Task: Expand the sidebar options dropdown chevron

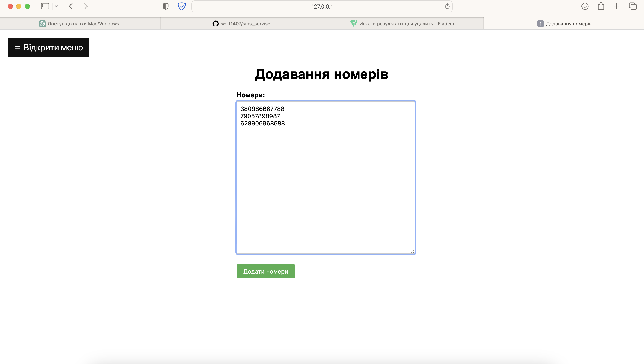Action: [57, 6]
